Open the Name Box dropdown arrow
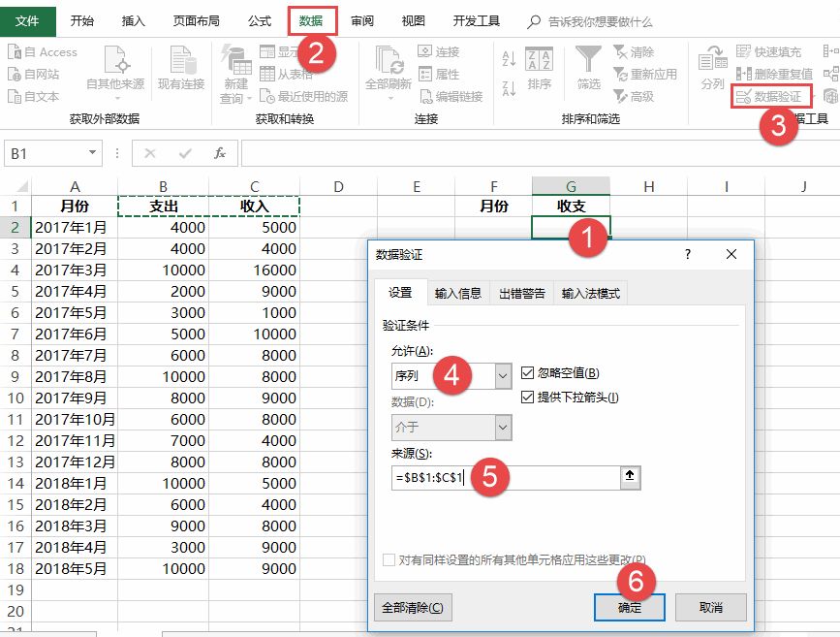 coord(93,153)
